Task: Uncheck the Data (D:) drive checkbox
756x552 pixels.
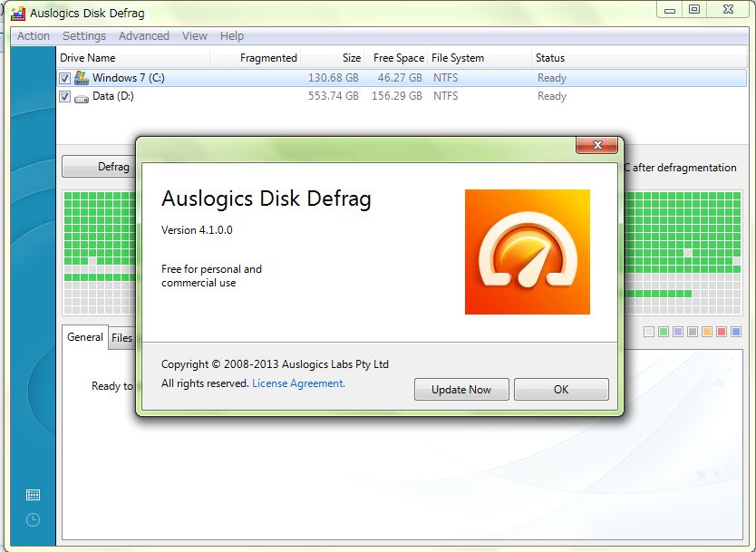Action: click(x=64, y=97)
